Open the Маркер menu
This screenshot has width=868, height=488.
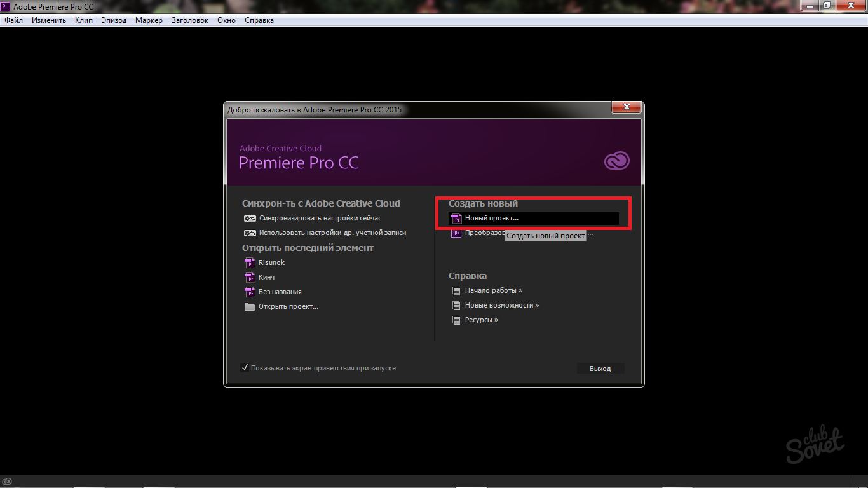pos(149,20)
